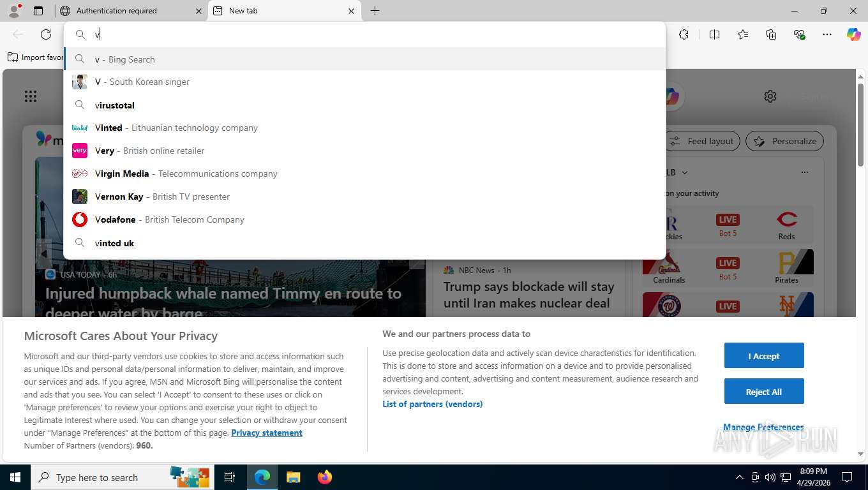Click the Reject All button
Viewport: 868px width, 490px height.
point(764,391)
